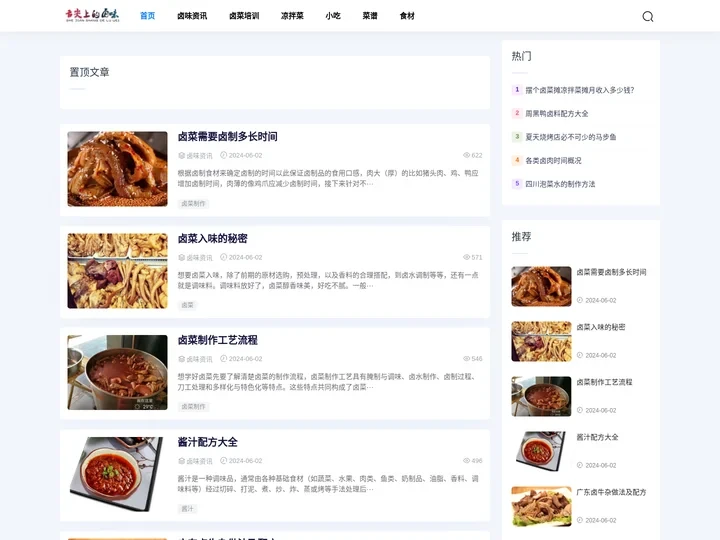Click clock icon under sidebar 广东卤牛杂做法及配方
The width and height of the screenshot is (720, 540).
coord(580,520)
